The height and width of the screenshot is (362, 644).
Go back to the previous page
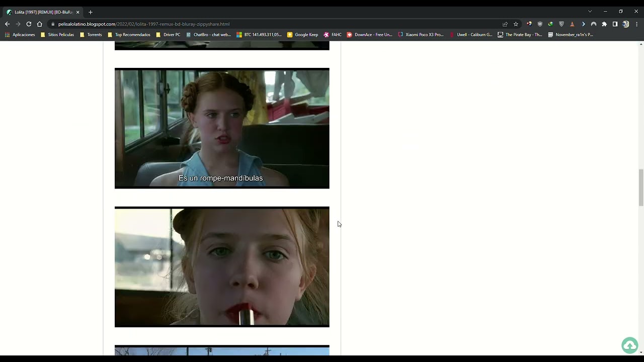point(7,24)
